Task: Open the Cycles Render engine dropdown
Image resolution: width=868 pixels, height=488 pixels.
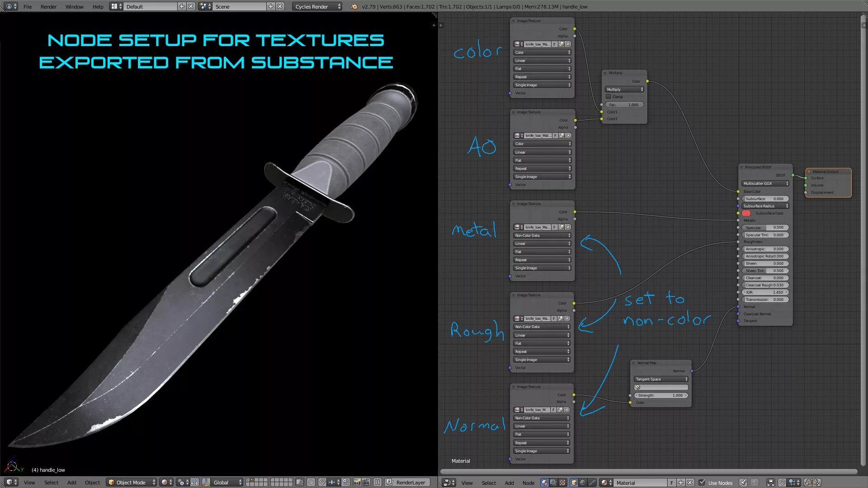Action: 317,6
